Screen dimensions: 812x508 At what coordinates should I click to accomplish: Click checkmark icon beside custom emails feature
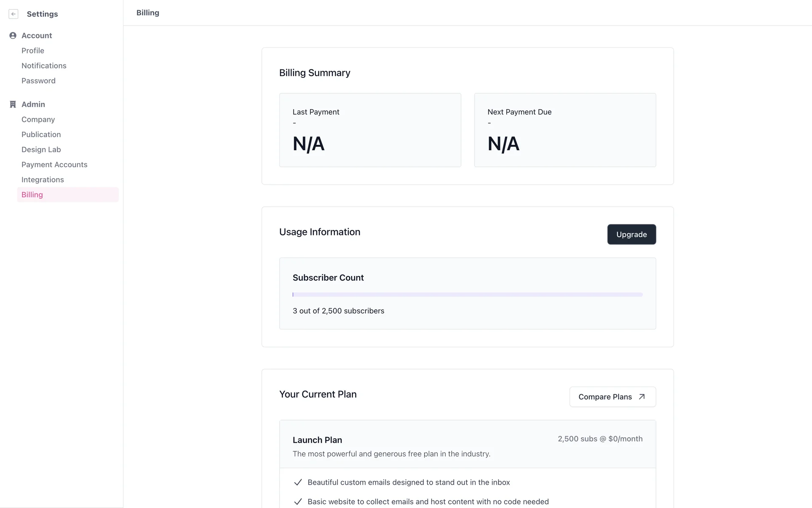click(x=298, y=482)
